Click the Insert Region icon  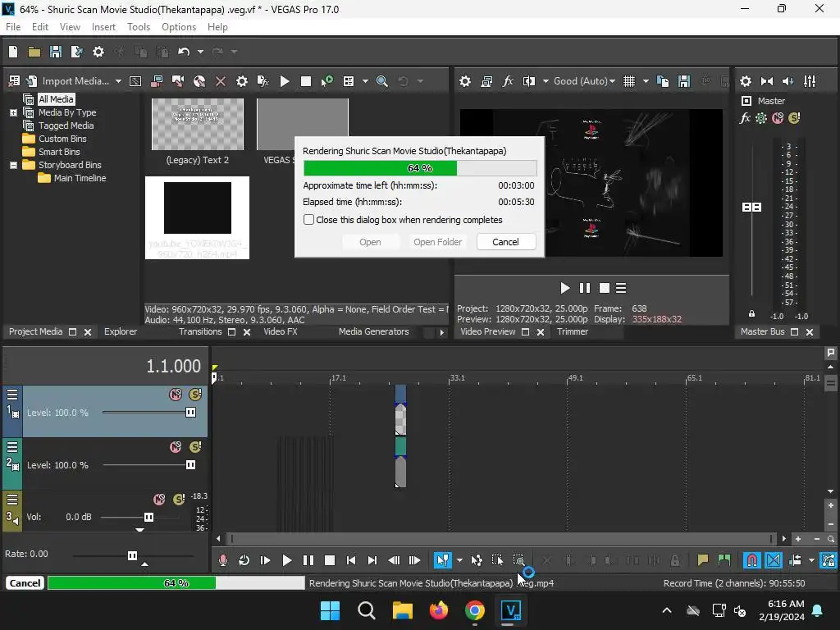pyautogui.click(x=724, y=560)
